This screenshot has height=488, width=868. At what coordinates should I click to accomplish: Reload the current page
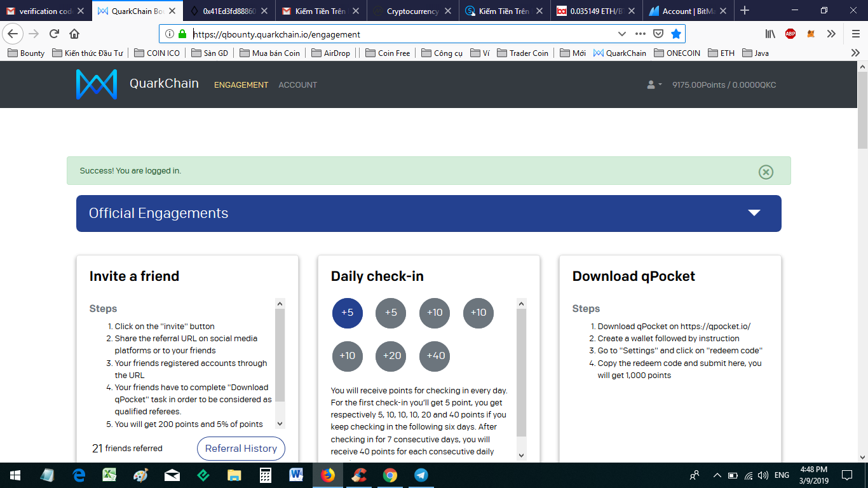coord(54,34)
